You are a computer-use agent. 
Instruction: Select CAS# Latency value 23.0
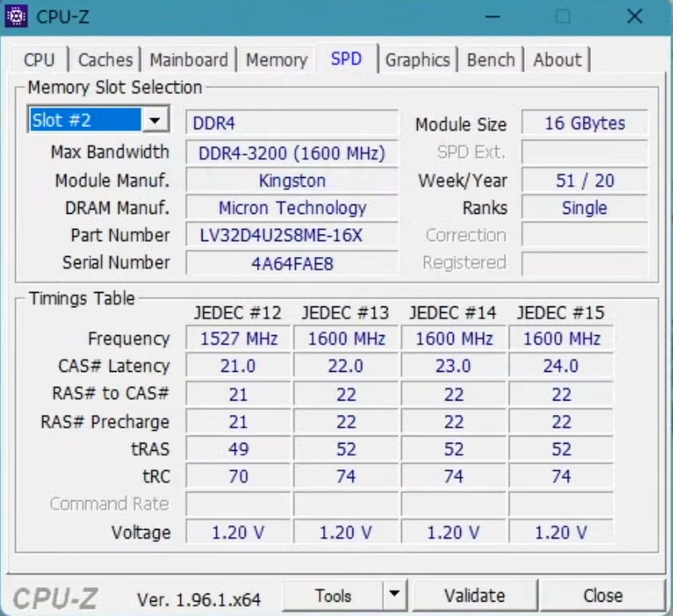point(454,366)
